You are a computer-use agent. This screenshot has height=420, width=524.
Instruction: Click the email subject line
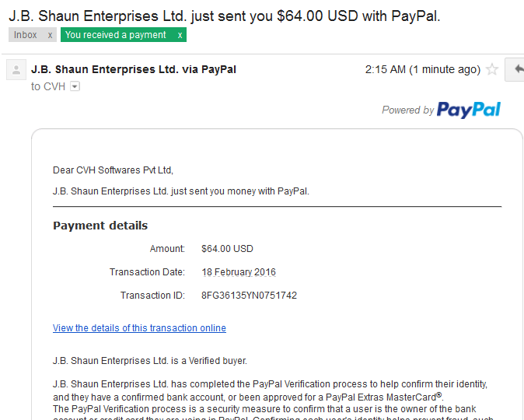pyautogui.click(x=224, y=16)
